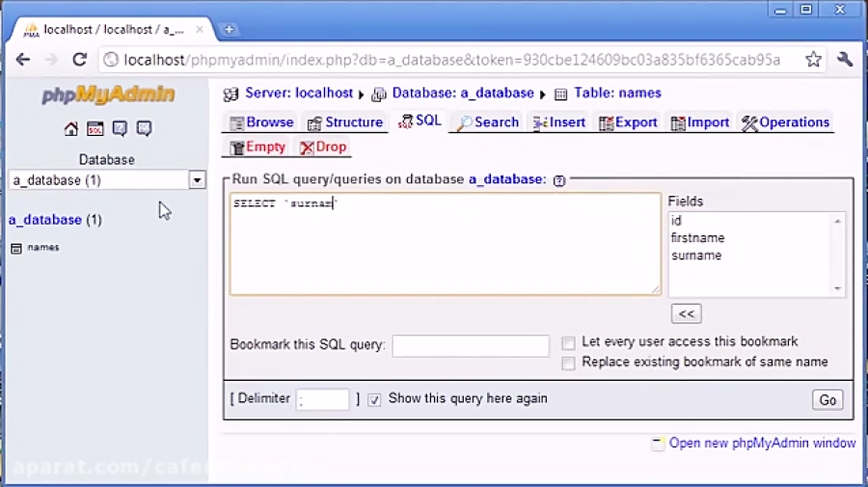Click the phpMyAdmin logo
Image resolution: width=868 pixels, height=487 pixels.
[x=108, y=95]
